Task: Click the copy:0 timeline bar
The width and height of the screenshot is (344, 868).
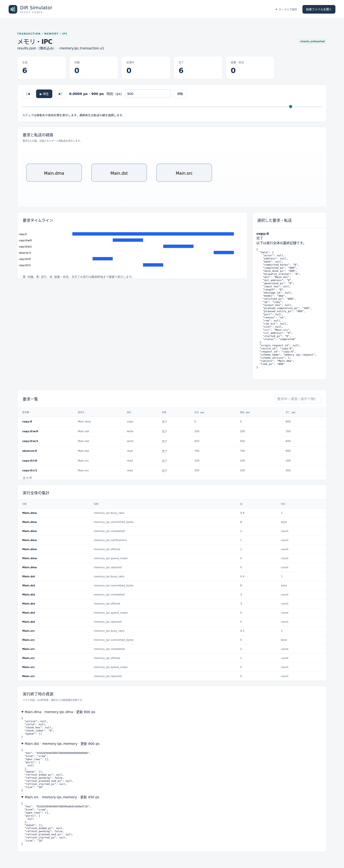Action: coord(153,234)
